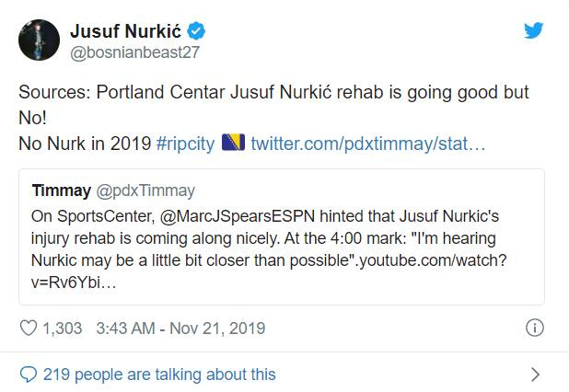The height and width of the screenshot is (392, 569).
Task: Open the twitter.com/pdxtimmay link
Action: point(367,144)
